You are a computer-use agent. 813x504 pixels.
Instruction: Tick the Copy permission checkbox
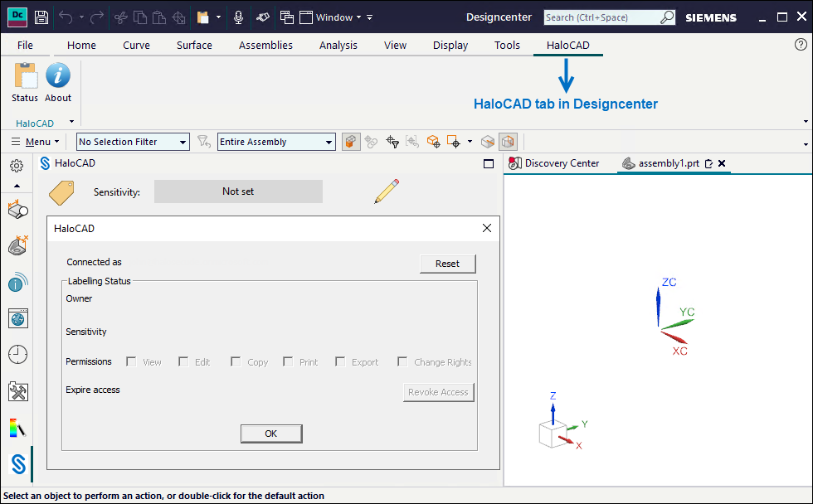point(236,361)
